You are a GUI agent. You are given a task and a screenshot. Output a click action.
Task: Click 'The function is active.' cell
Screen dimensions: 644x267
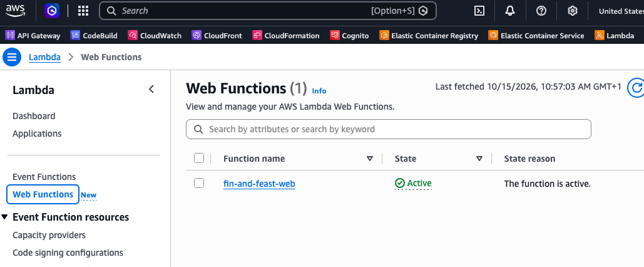pyautogui.click(x=547, y=184)
